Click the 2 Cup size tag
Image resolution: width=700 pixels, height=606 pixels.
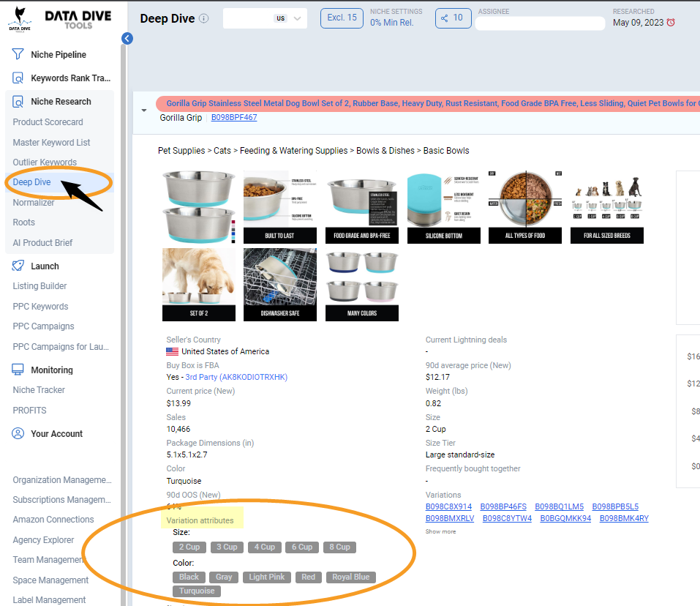(189, 547)
